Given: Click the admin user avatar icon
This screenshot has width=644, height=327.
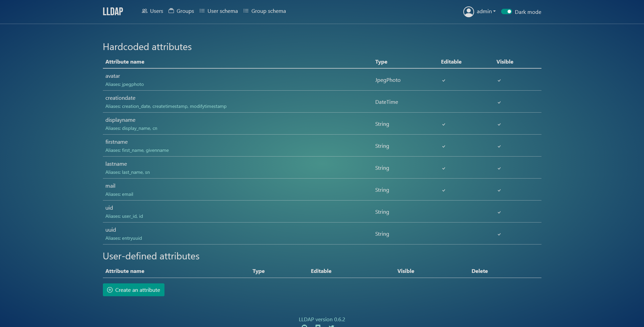Looking at the screenshot, I should point(468,12).
